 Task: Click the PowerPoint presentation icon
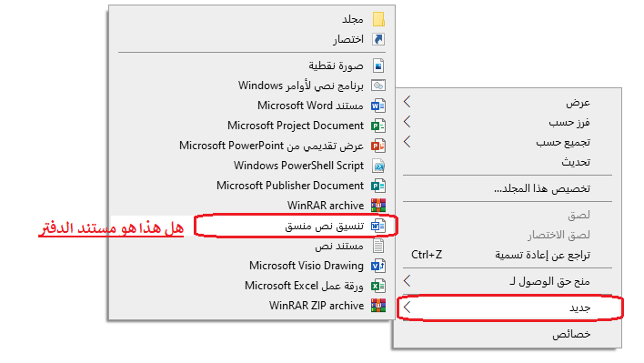point(378,146)
